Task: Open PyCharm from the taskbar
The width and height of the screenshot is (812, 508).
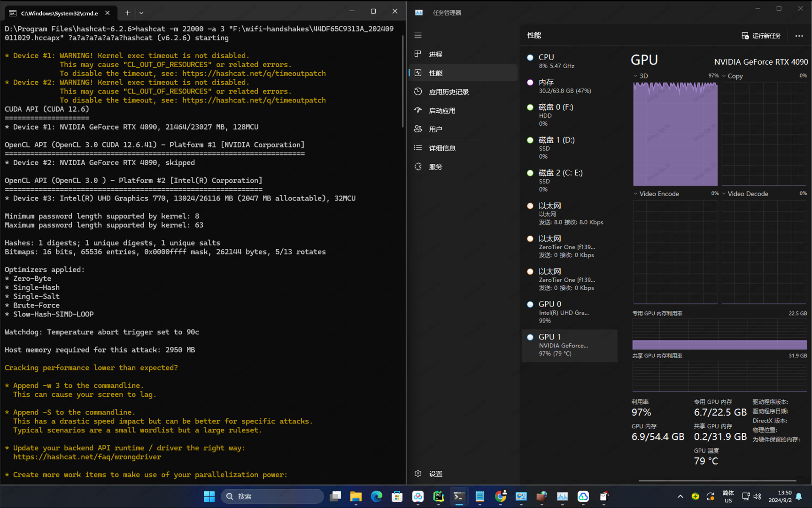Action: [439, 496]
